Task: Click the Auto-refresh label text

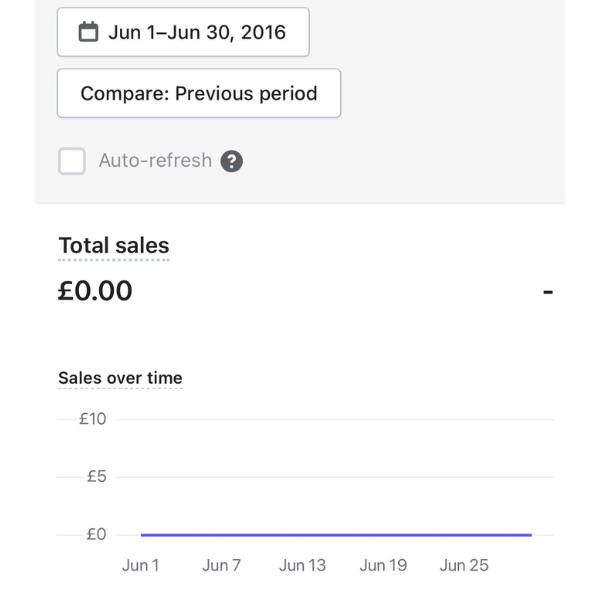Action: pos(155,161)
